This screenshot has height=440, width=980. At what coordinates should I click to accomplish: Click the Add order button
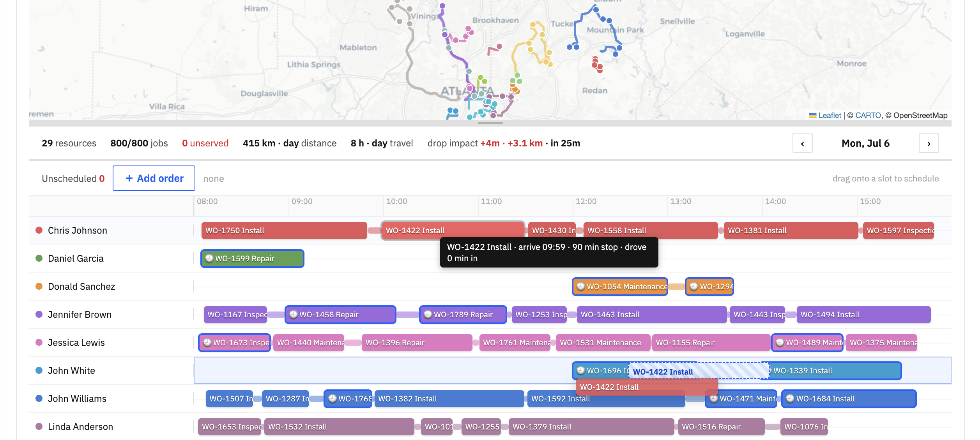(x=154, y=178)
